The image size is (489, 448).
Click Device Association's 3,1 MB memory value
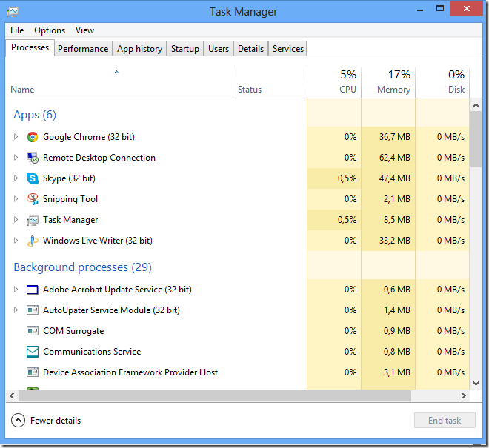click(x=396, y=372)
